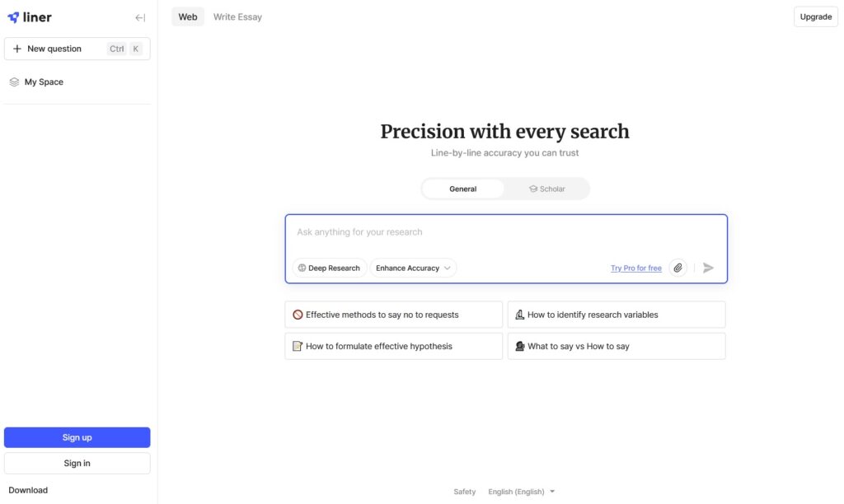Click the plus icon for New question
Image resolution: width=844 pixels, height=504 pixels.
click(17, 49)
